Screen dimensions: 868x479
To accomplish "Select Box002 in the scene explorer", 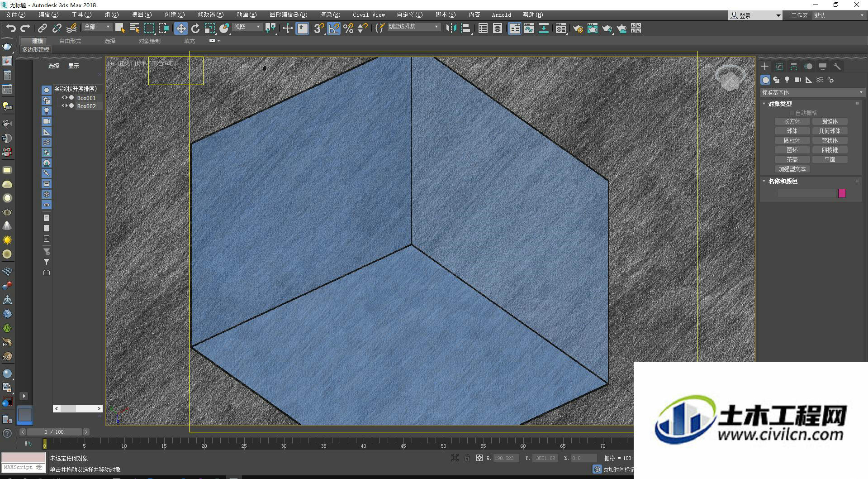I will pos(86,106).
